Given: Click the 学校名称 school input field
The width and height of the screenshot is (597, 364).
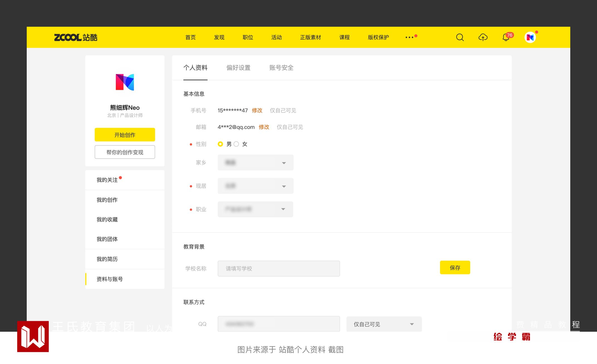Looking at the screenshot, I should click(x=278, y=269).
